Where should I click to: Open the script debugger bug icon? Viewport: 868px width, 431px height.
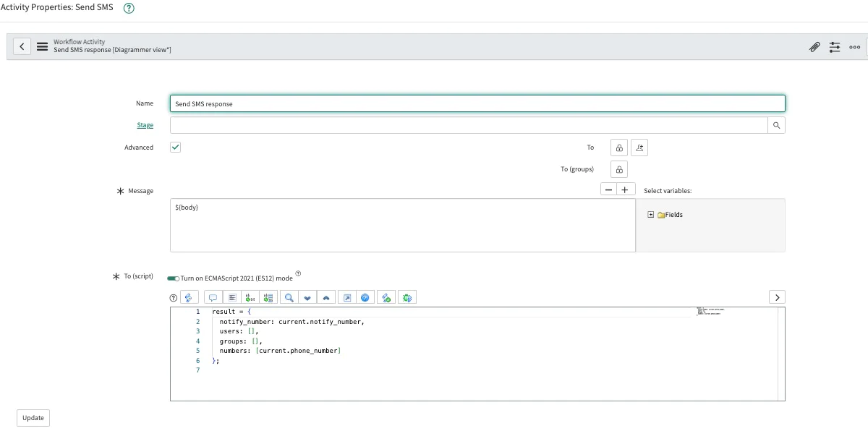pyautogui.click(x=407, y=297)
